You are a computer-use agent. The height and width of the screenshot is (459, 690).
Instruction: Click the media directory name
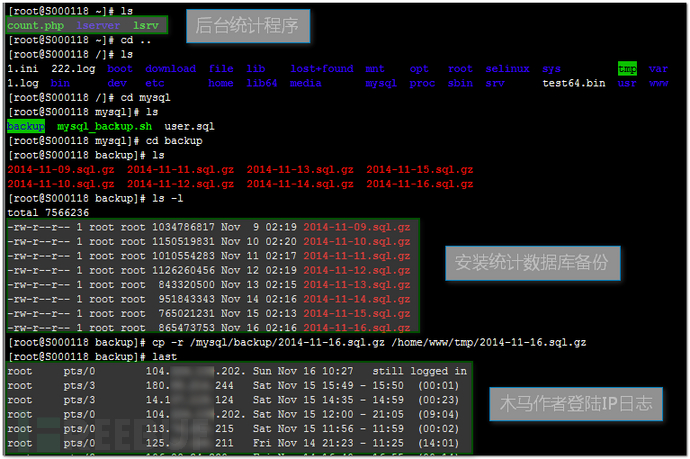[x=306, y=83]
